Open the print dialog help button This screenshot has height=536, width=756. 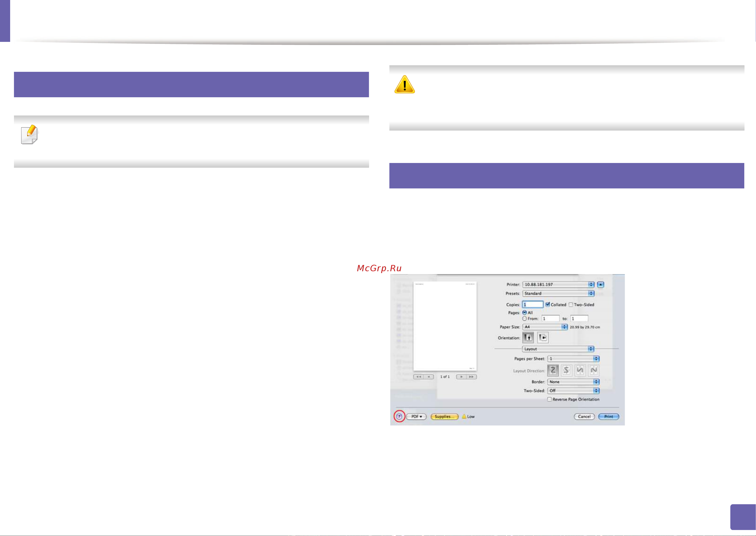(x=399, y=416)
